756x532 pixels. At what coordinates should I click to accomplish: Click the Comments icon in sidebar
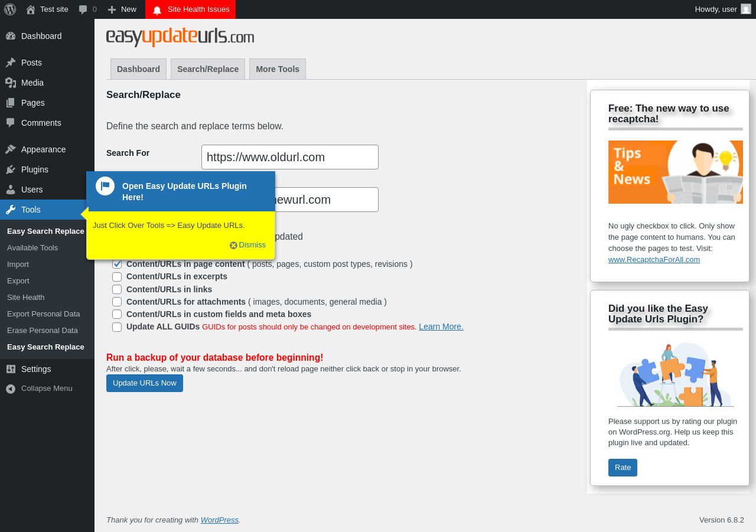pyautogui.click(x=11, y=123)
